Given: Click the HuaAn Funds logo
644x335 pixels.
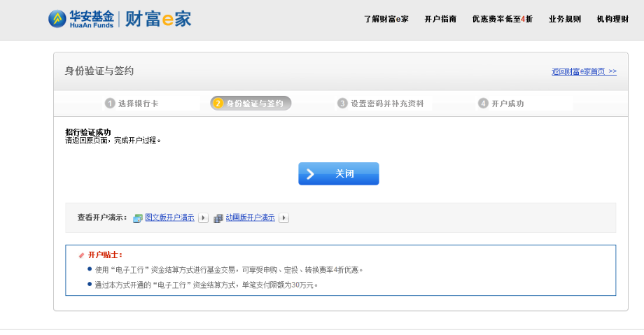Looking at the screenshot, I should 80,19.
